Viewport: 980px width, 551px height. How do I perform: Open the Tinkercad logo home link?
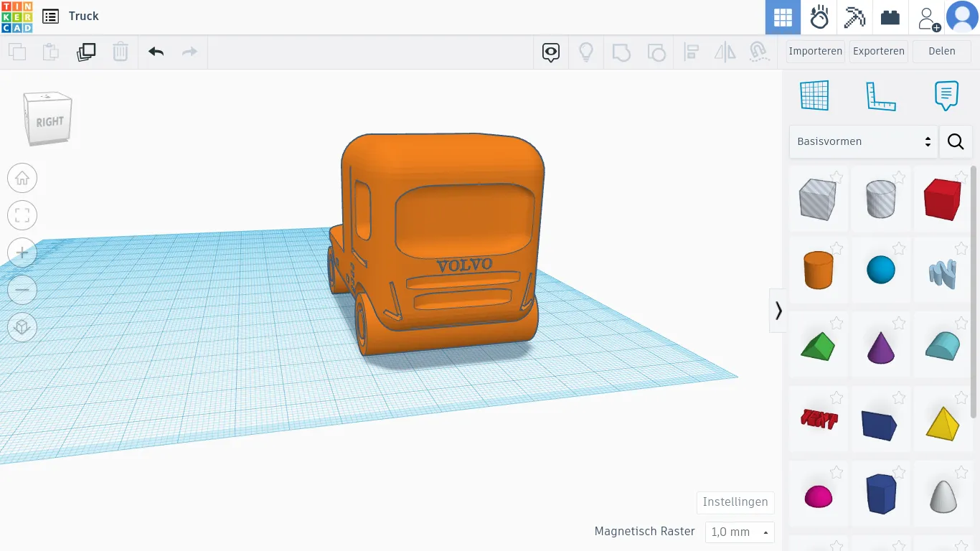click(x=17, y=17)
